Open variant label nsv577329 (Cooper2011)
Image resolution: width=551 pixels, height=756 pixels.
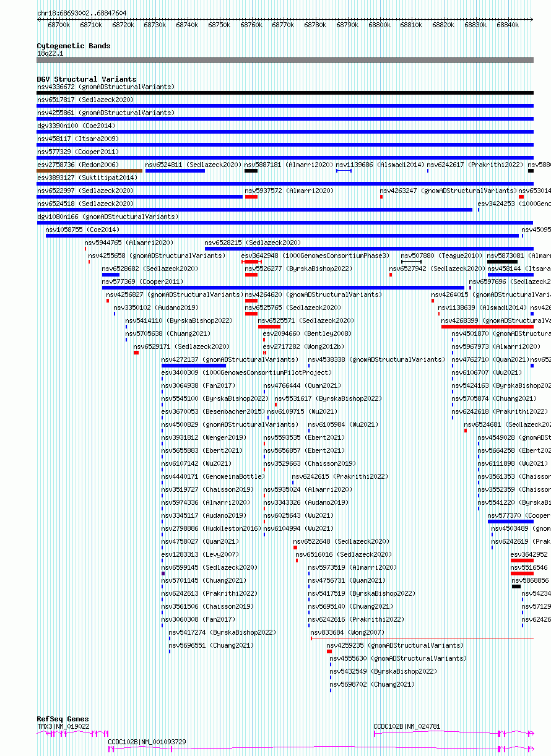point(78,152)
